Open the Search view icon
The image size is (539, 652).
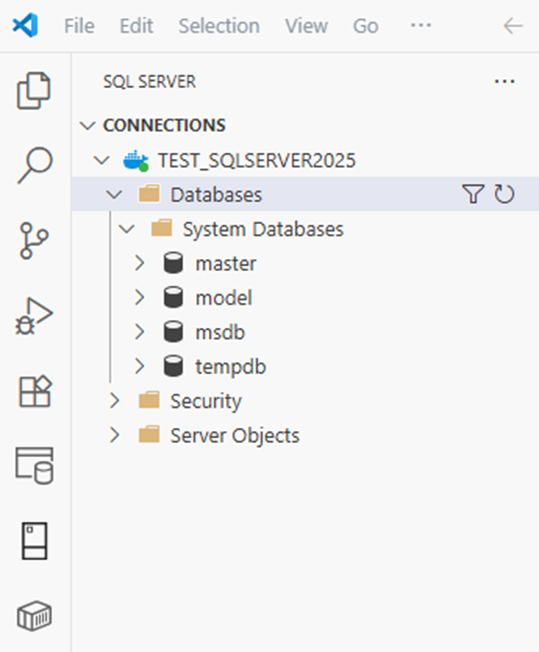coord(35,165)
